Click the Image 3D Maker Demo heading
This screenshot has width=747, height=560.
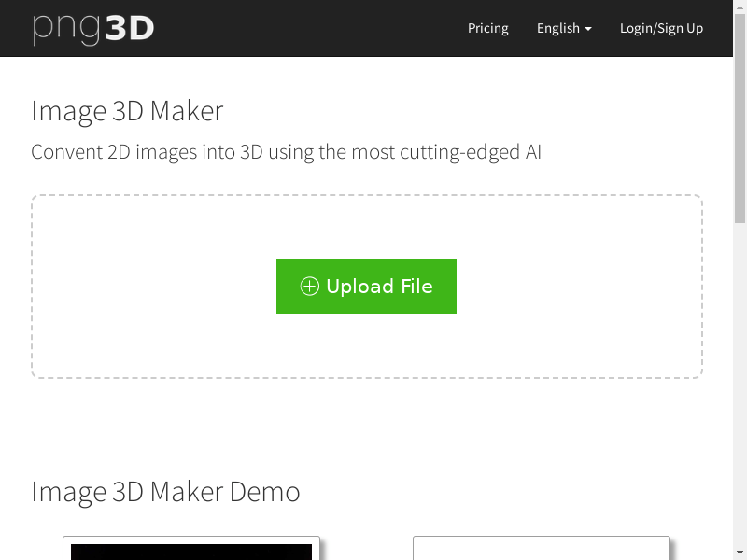165,491
